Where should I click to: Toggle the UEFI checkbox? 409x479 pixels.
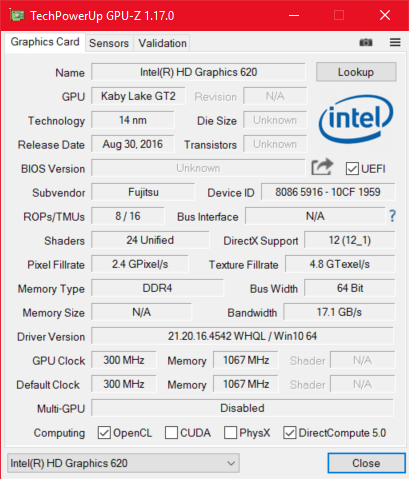[352, 169]
